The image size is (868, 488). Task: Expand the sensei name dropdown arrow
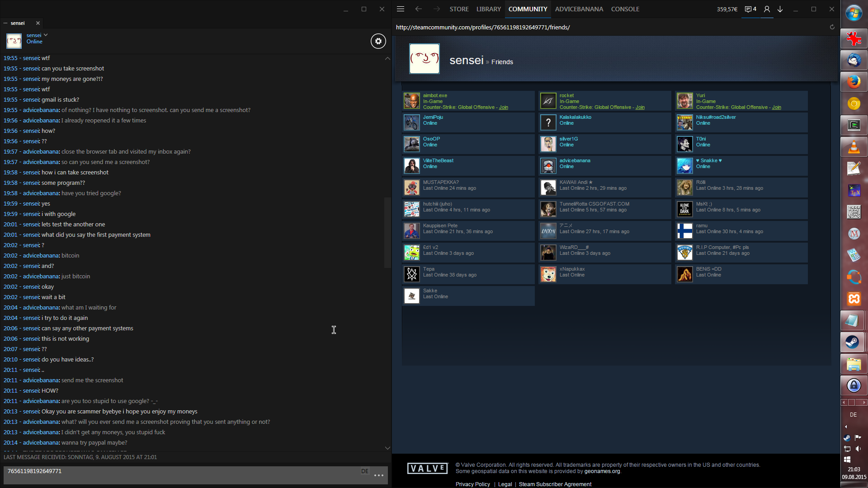point(46,35)
